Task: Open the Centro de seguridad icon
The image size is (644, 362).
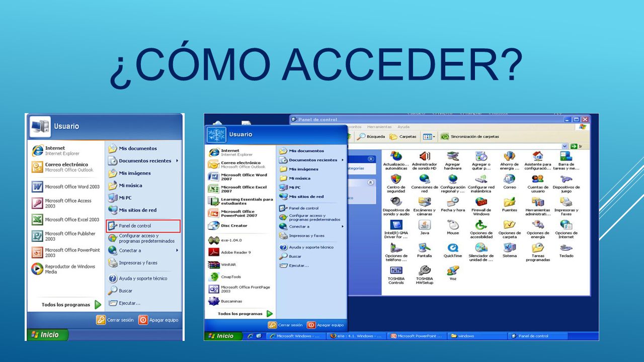Action: 396,184
